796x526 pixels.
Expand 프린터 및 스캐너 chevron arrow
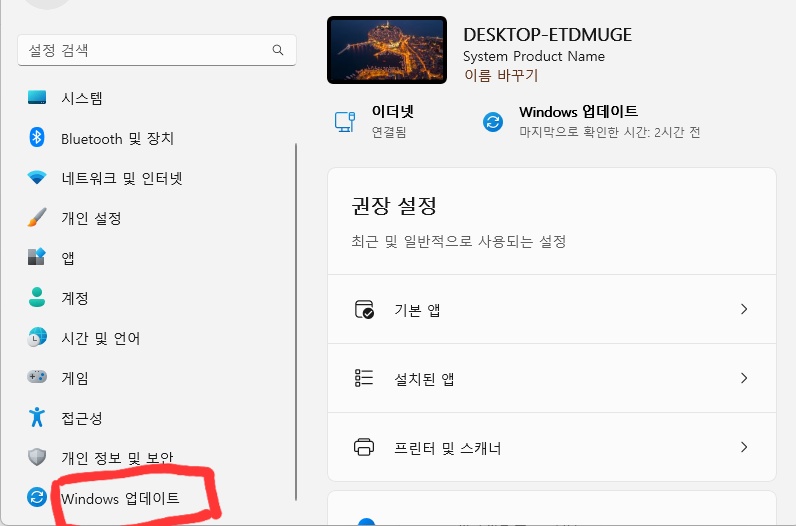[x=744, y=447]
